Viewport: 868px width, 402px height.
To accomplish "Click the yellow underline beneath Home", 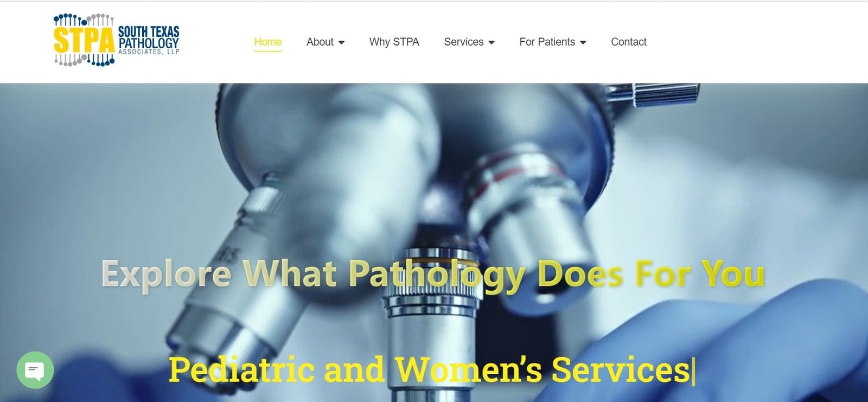I will pyautogui.click(x=268, y=51).
